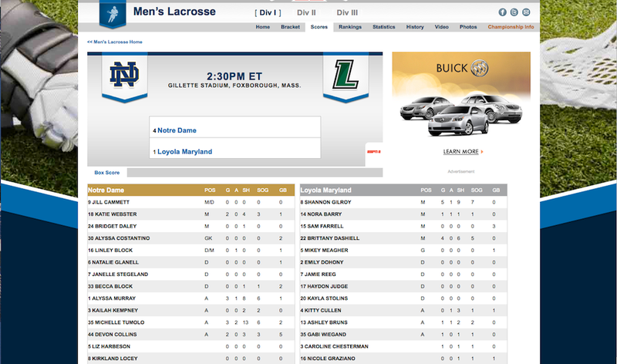Open the Video menu item
This screenshot has height=364, width=617.
coord(441,27)
